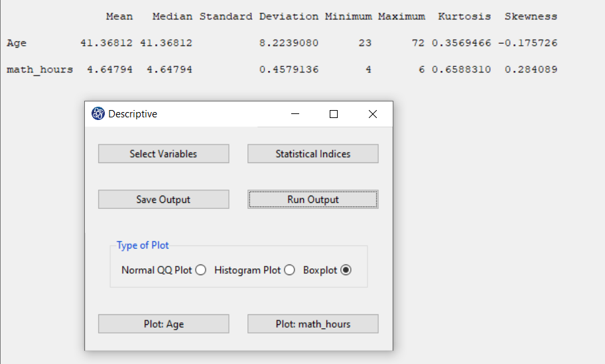Click the Age row label in output table

click(17, 43)
